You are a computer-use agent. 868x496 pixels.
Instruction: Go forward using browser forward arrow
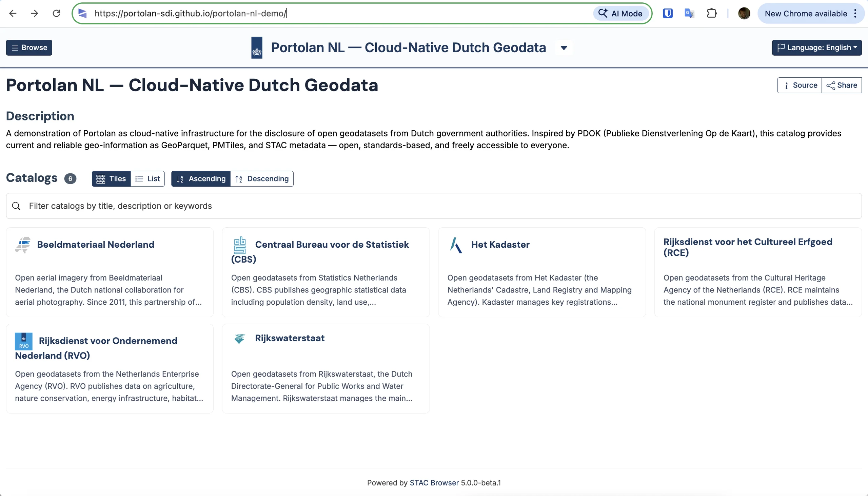pyautogui.click(x=34, y=13)
